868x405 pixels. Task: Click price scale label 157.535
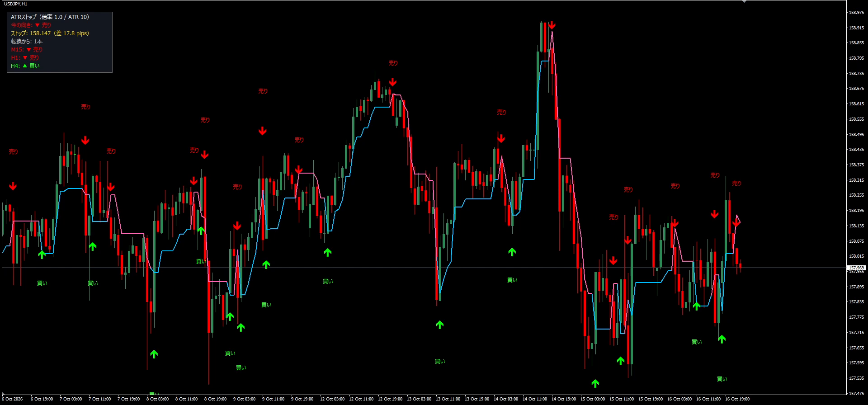click(856, 378)
